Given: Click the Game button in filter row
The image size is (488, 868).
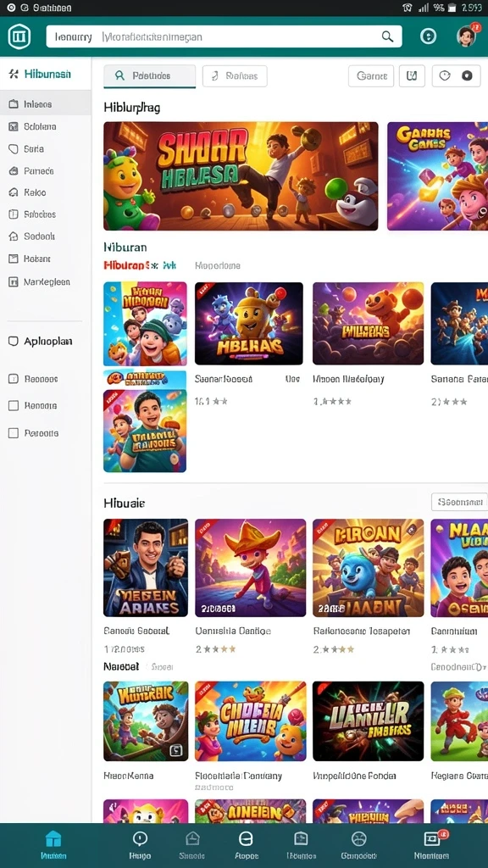Looking at the screenshot, I should (x=371, y=75).
